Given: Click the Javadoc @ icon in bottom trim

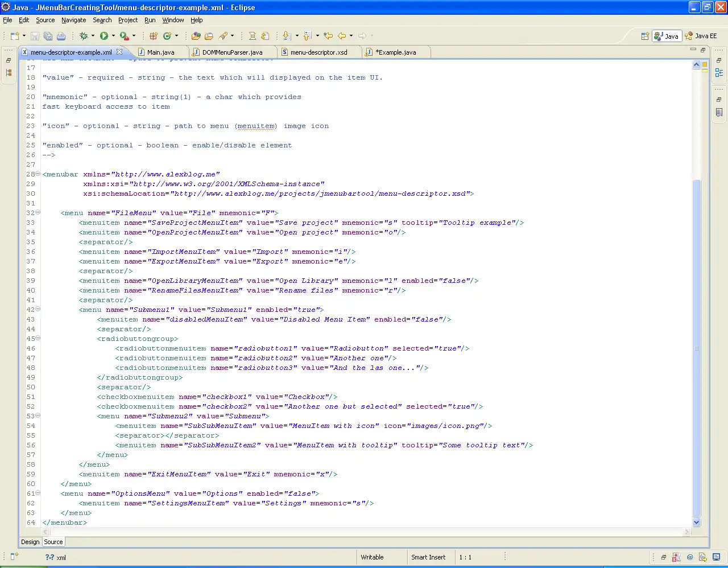Looking at the screenshot, I should coord(690,557).
